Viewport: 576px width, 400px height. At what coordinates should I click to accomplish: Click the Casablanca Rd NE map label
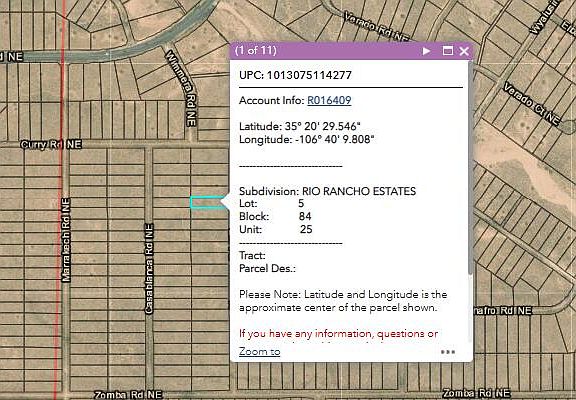point(149,269)
